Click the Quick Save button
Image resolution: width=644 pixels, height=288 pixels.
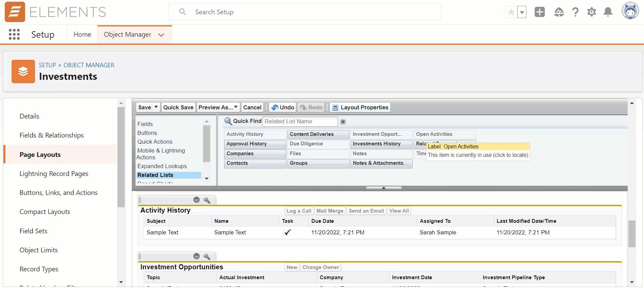click(178, 107)
